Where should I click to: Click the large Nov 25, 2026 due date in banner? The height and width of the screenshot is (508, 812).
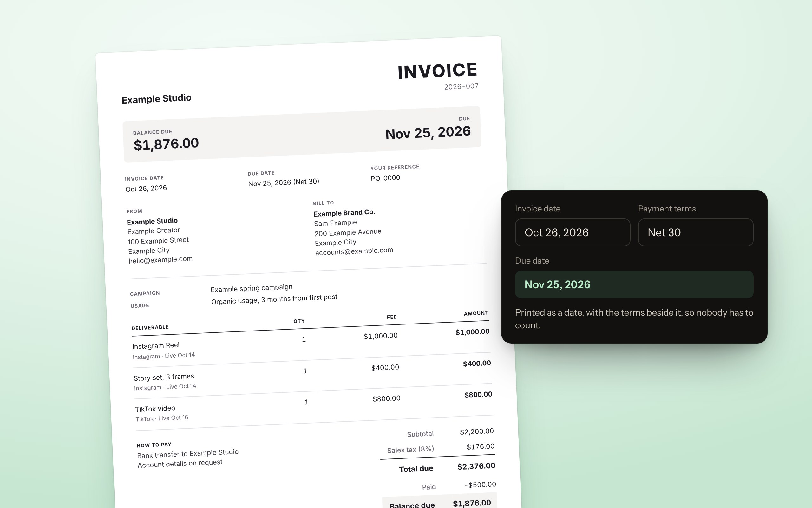tap(428, 132)
